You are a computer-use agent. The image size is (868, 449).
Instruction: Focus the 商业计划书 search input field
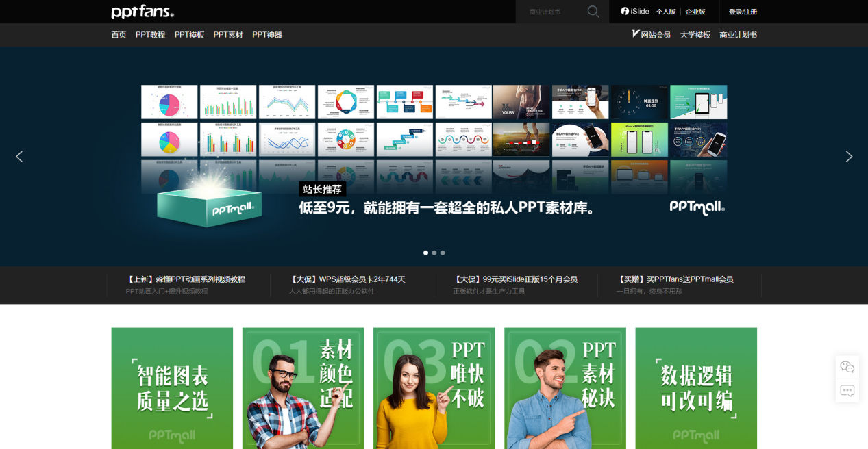pyautogui.click(x=551, y=12)
